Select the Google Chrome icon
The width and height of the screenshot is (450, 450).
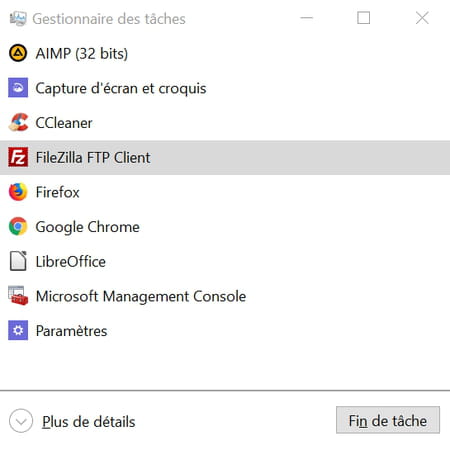coord(18,226)
